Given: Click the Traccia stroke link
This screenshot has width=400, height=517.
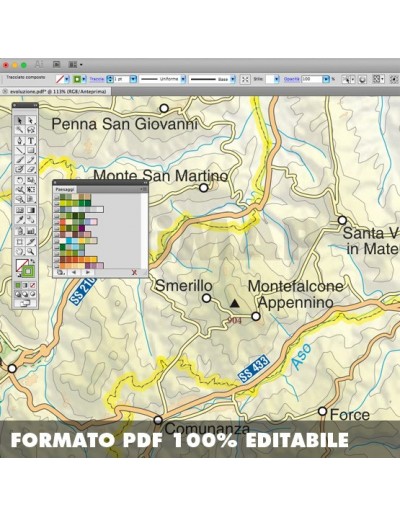Looking at the screenshot, I should 97,79.
